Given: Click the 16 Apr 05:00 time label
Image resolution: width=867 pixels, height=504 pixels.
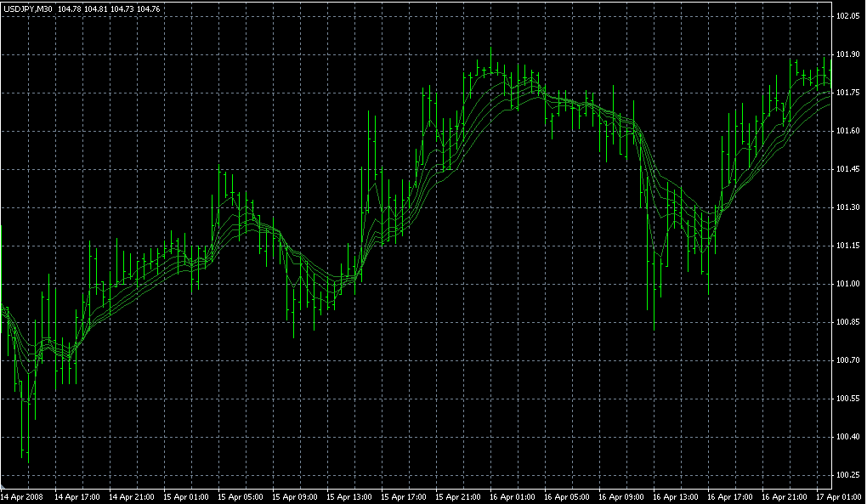Looking at the screenshot, I should pos(567,497).
